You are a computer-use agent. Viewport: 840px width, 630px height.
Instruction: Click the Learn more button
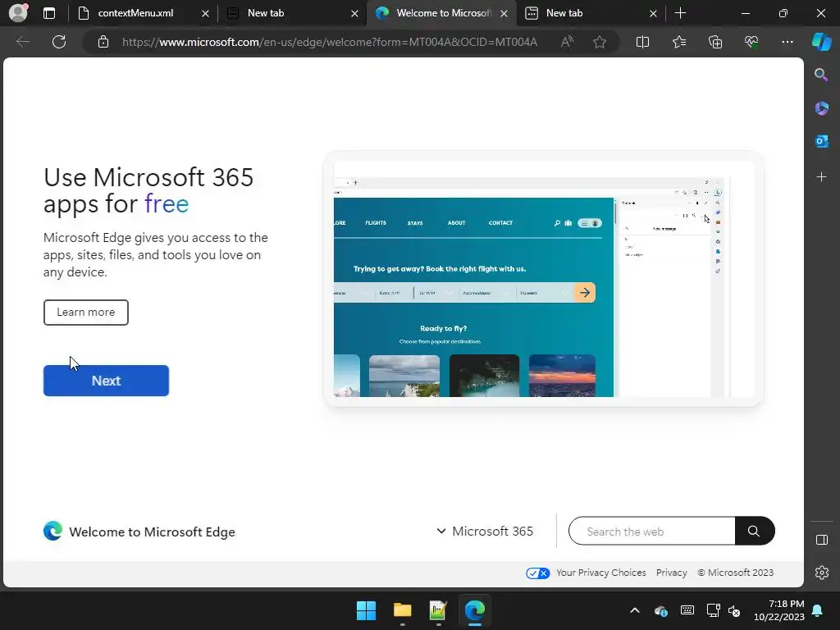pyautogui.click(x=85, y=313)
